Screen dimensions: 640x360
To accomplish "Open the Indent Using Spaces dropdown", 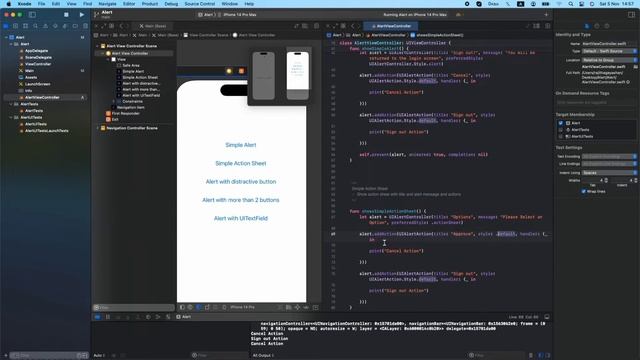I will pos(609,173).
